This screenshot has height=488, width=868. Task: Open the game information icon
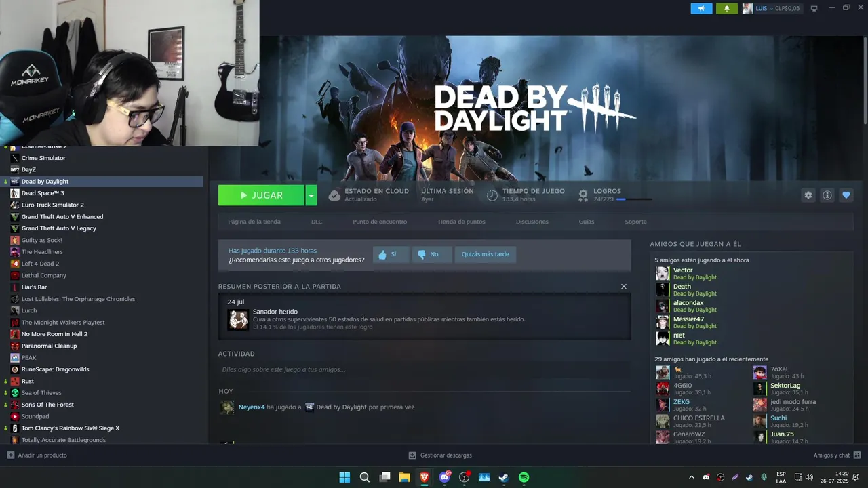827,195
